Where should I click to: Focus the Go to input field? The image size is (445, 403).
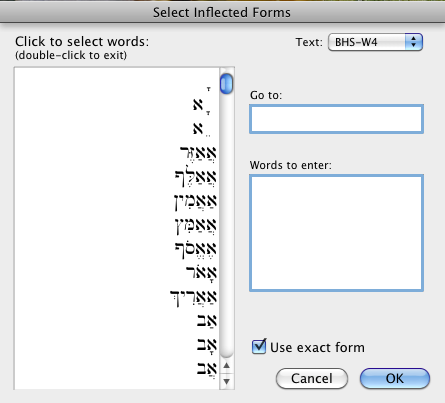point(336,119)
